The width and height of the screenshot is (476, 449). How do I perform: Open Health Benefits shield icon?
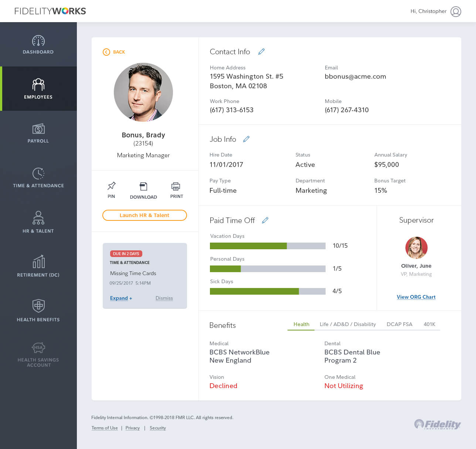coord(38,306)
